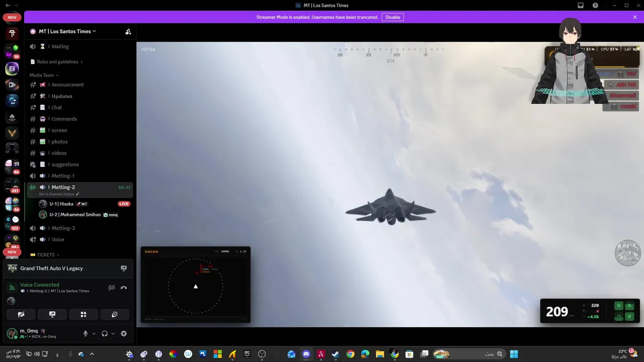Toggle noise suppression in voice panel
This screenshot has height=362, width=644.
[112, 288]
